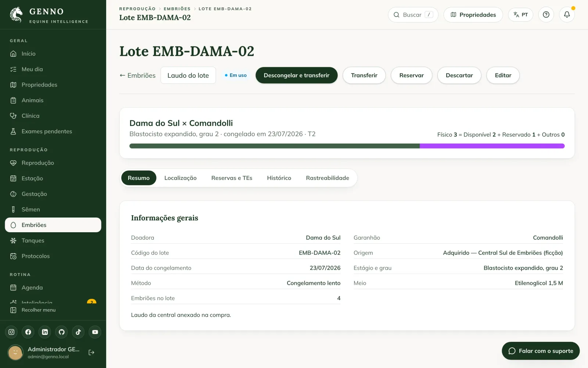Open TikTok social icon

click(78, 332)
